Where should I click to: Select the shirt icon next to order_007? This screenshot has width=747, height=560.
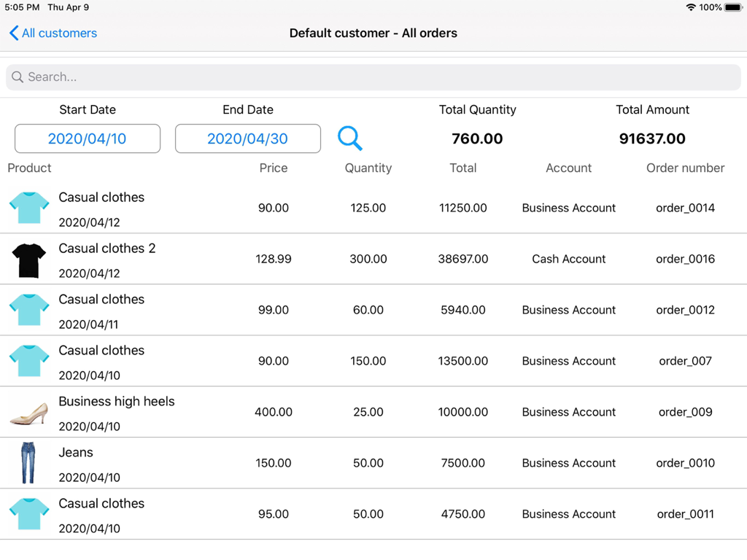coord(28,360)
